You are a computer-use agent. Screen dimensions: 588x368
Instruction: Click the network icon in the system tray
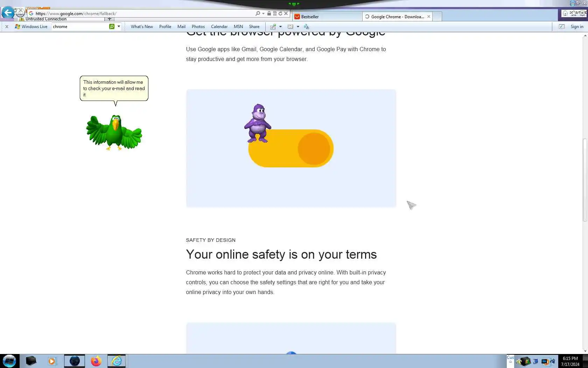tap(545, 361)
